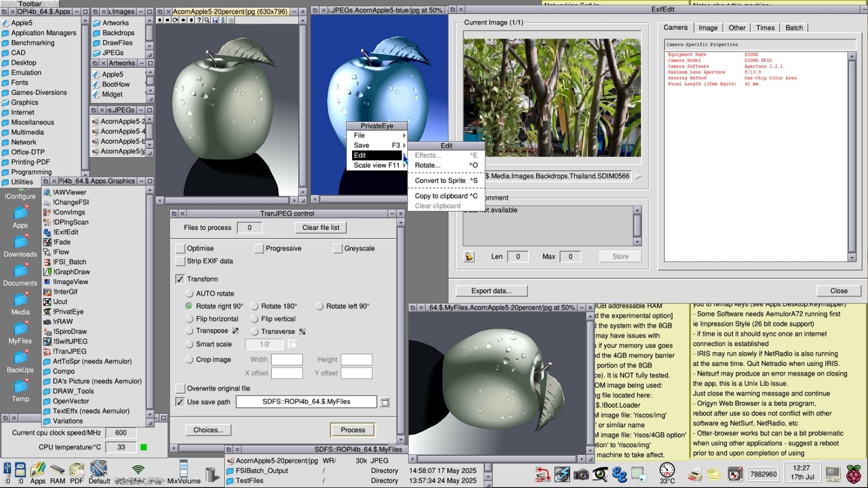Viewport: 868px width, 488px height.
Task: Select Flip horizontal radio option
Action: 189,319
